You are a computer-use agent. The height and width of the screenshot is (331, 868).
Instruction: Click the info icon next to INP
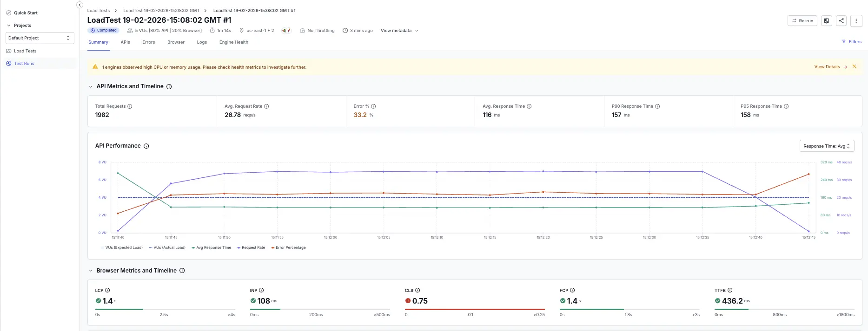click(x=261, y=290)
